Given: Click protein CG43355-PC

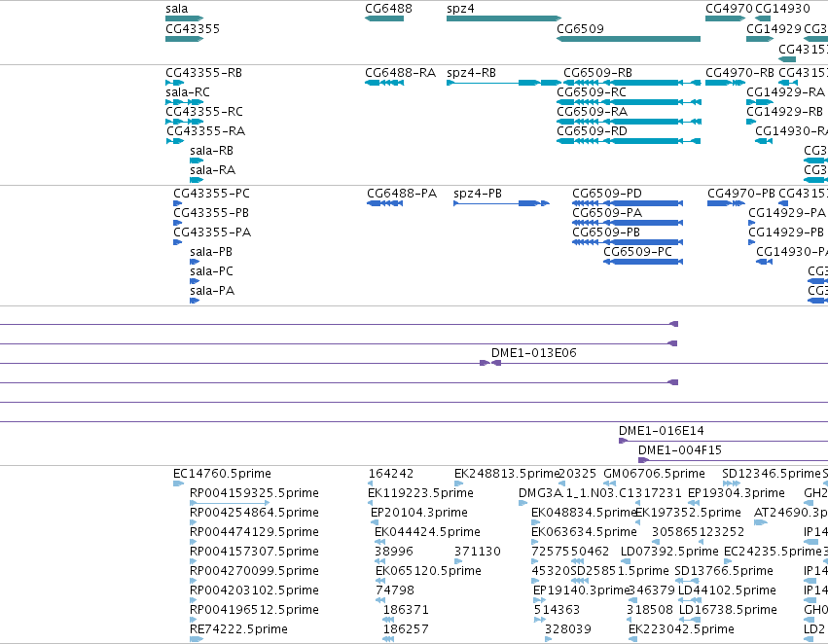Looking at the screenshot, I should [x=177, y=203].
